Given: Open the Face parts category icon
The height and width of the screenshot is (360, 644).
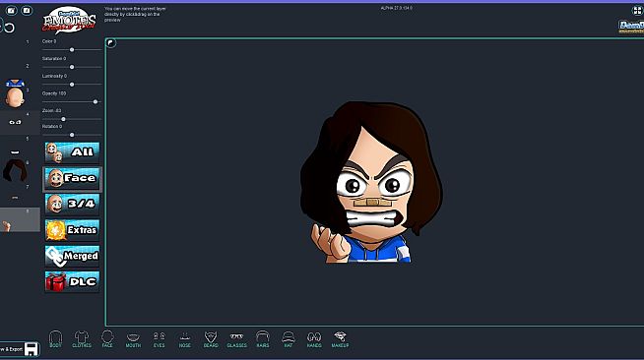Looking at the screenshot, I should pos(107,339).
